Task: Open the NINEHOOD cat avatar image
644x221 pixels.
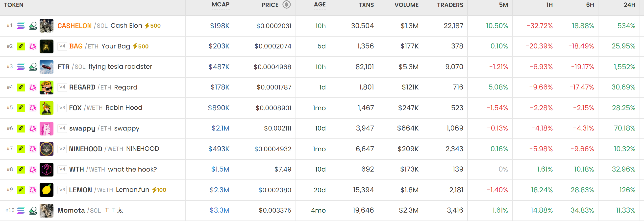Action: pyautogui.click(x=47, y=149)
